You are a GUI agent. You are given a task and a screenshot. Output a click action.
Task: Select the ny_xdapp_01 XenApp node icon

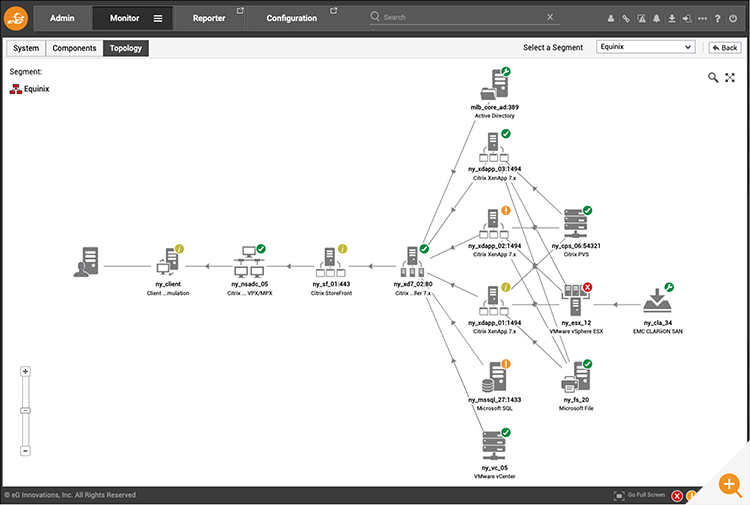[x=494, y=301]
